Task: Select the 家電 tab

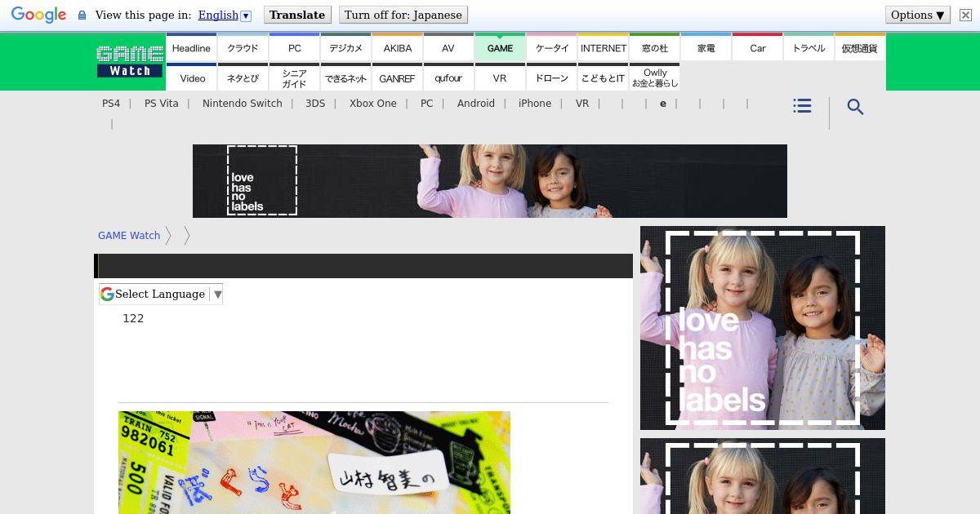Action: 706,48
